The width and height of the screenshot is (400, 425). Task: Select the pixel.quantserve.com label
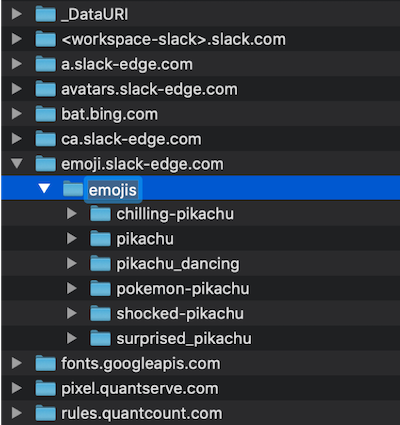coord(140,389)
